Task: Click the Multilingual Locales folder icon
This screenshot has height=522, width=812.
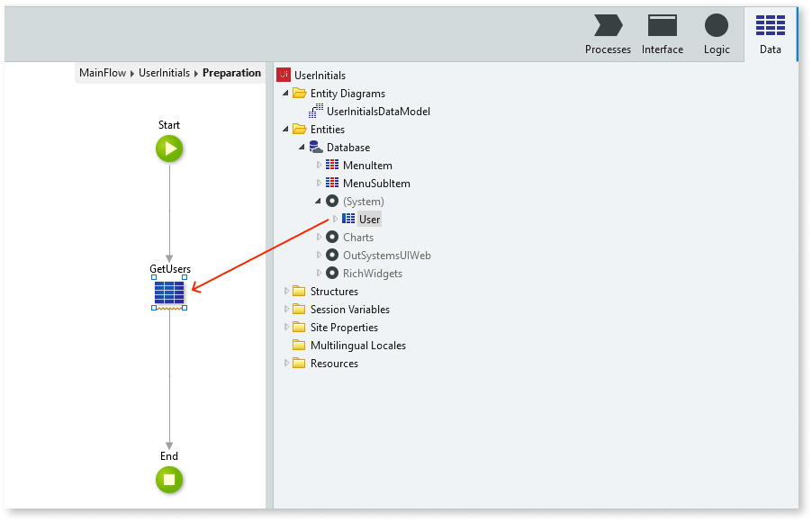Action: 299,345
